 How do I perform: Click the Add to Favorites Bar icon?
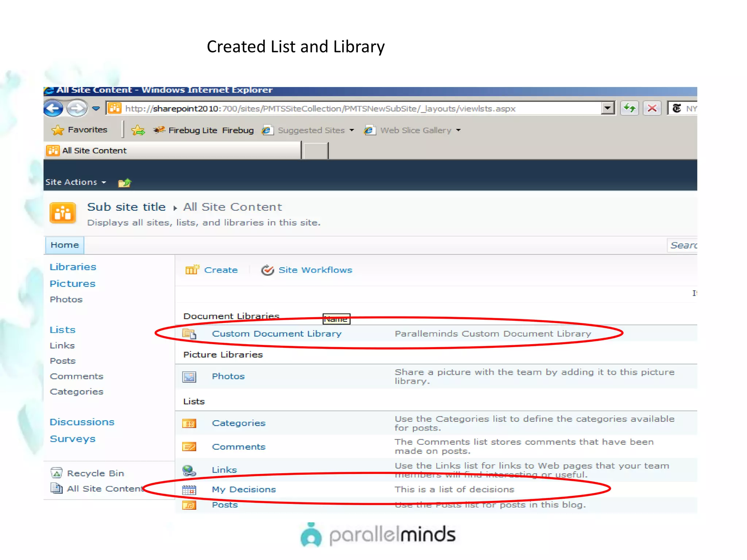(x=138, y=130)
